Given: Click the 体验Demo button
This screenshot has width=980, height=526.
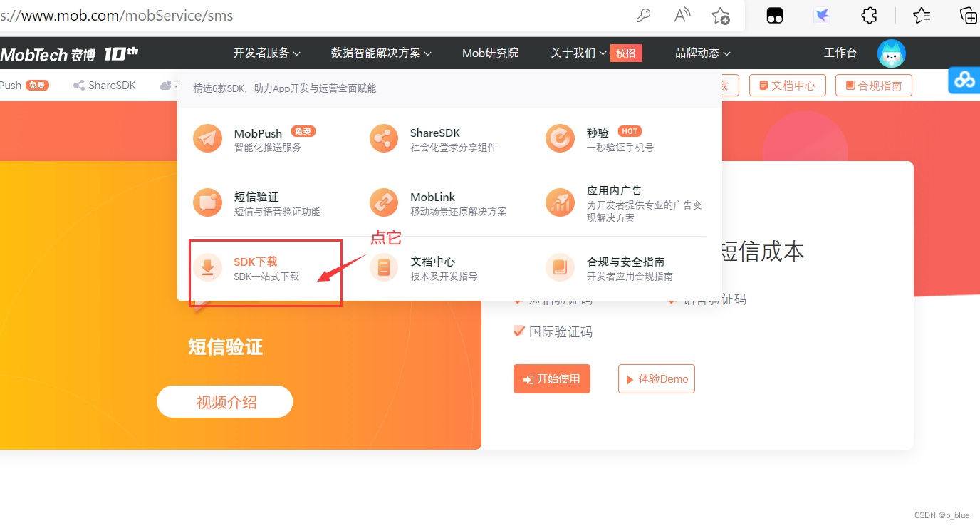Looking at the screenshot, I should (657, 379).
